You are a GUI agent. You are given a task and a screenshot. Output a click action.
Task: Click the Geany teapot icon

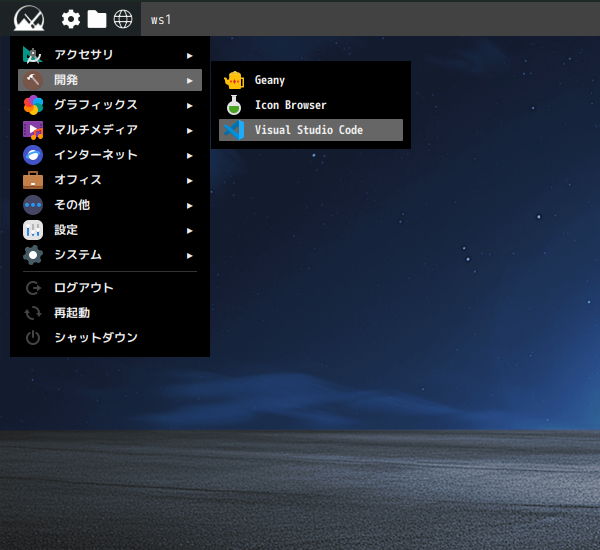[234, 80]
